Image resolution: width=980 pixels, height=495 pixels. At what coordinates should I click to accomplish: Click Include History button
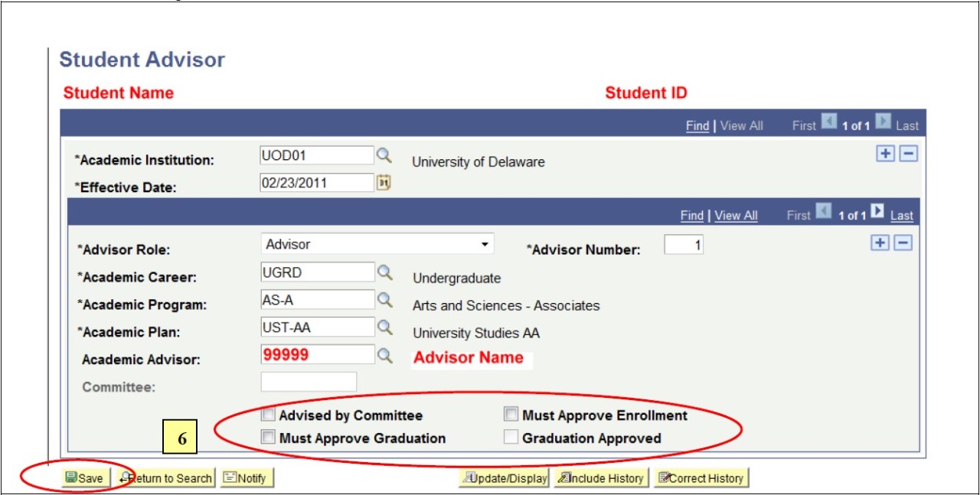[600, 478]
